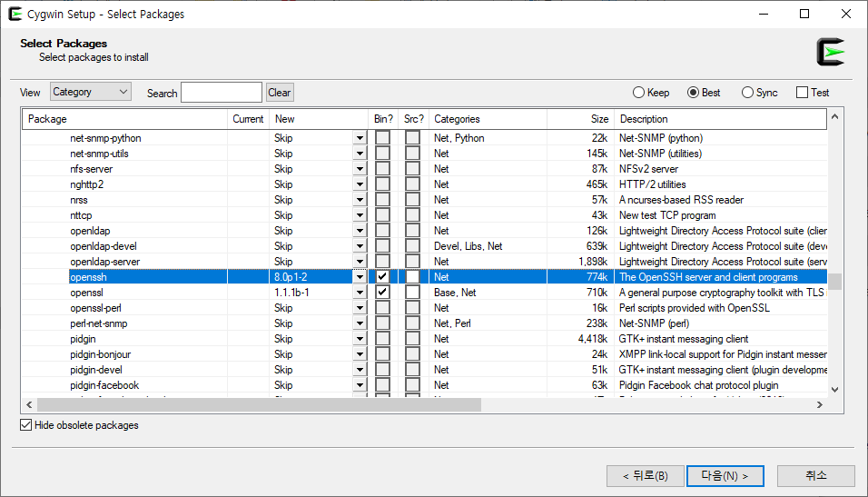
Task: Uncheck the Bin checkbox for openssl
Action: (382, 292)
